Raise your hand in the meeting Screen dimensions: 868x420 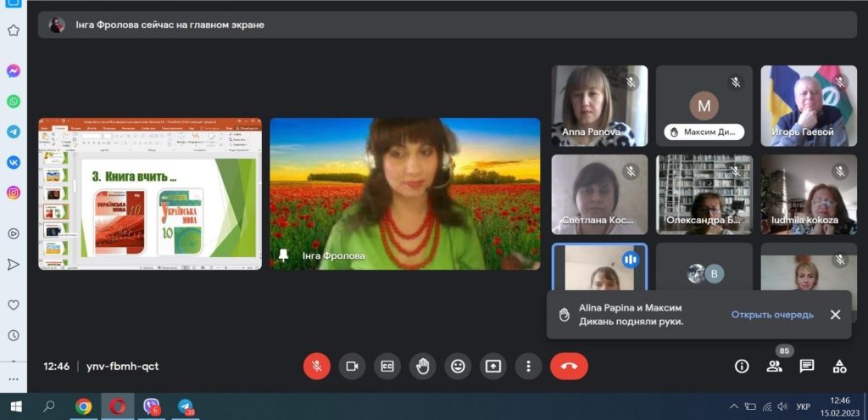[422, 366]
